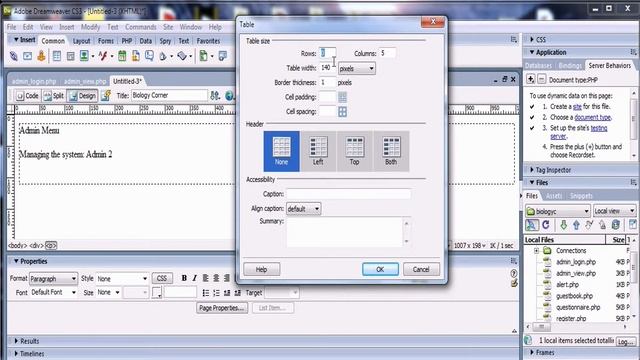Image resolution: width=640 pixels, height=360 pixels.
Task: Open the Style dropdown in Properties
Action: [x=122, y=279]
